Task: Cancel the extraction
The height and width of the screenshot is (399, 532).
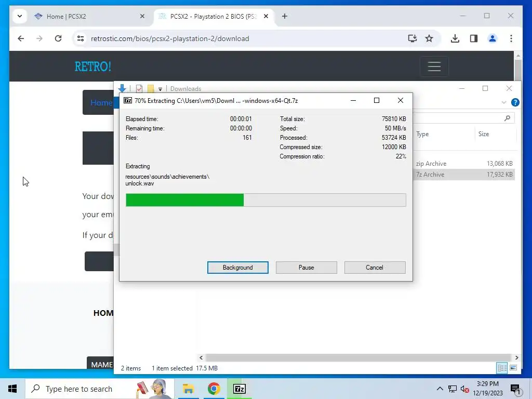Action: 375,268
